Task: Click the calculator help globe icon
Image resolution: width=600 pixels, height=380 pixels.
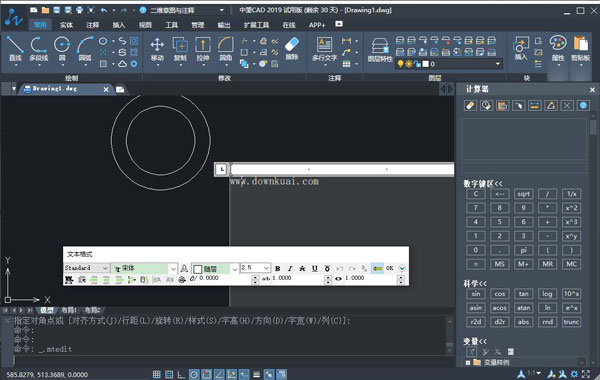Action: (x=583, y=105)
